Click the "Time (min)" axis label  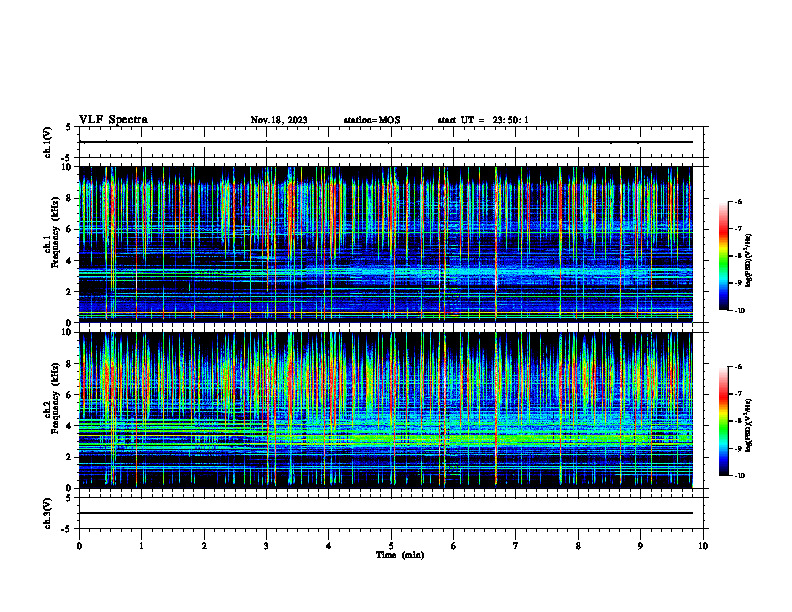click(400, 555)
